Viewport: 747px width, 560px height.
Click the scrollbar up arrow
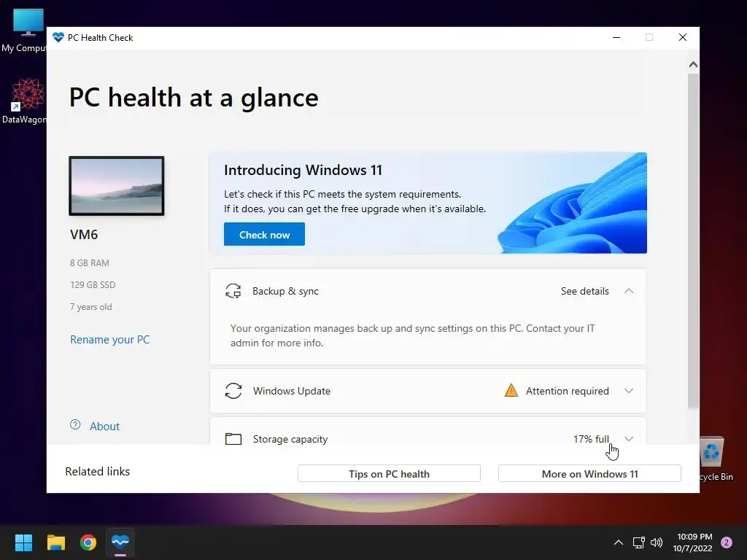(693, 64)
